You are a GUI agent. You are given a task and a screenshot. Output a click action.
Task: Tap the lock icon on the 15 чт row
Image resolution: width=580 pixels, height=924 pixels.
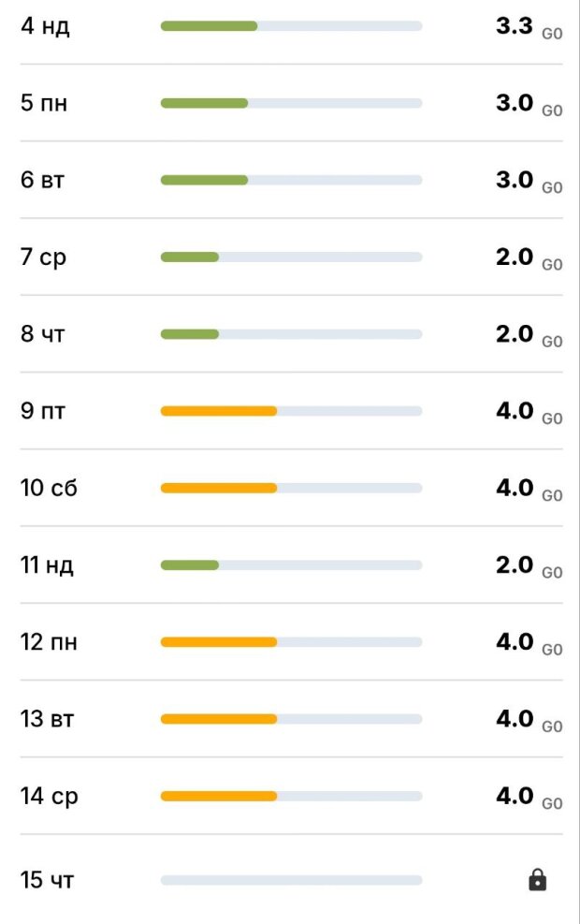click(537, 880)
